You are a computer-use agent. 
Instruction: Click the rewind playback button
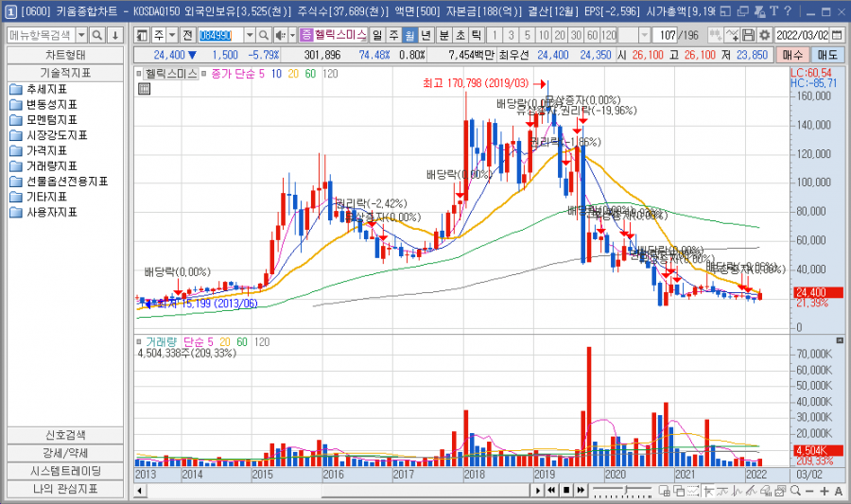pos(552,491)
